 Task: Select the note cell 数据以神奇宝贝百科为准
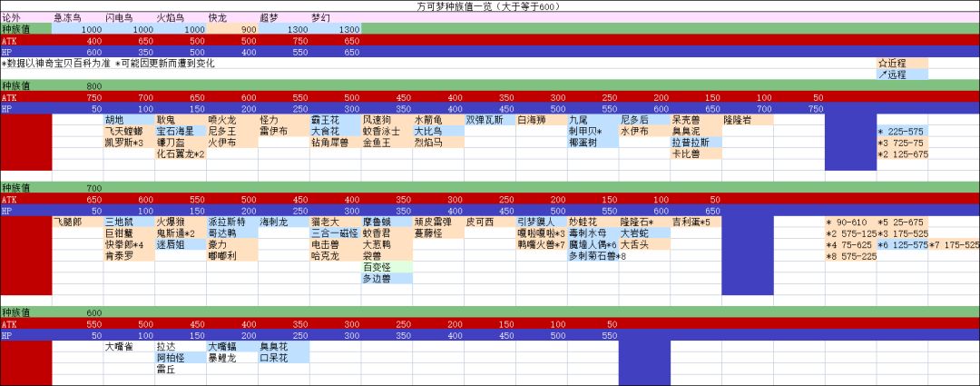pyautogui.click(x=57, y=64)
